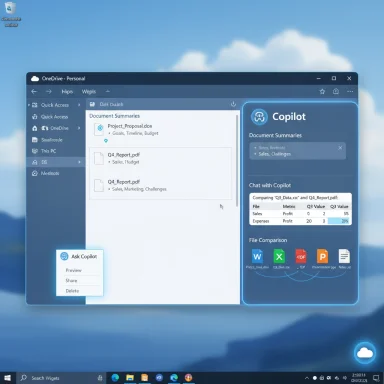Collapse ribbon using the caret in toolbar
Image resolution: width=384 pixels, height=384 pixels.
coord(107,91)
